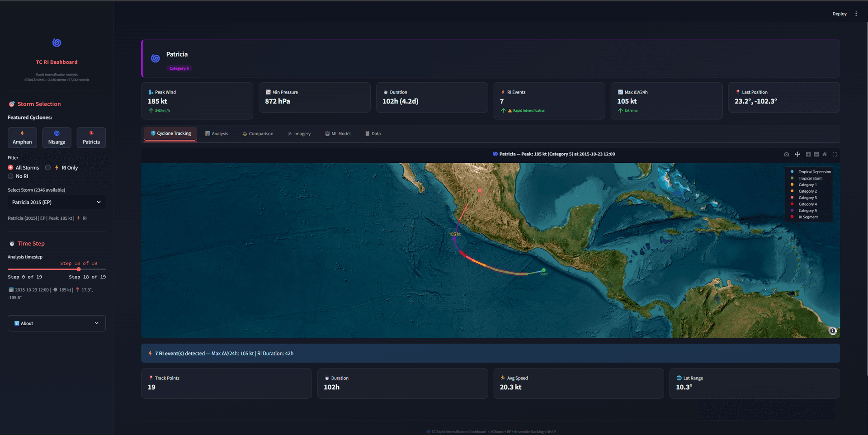The image size is (868, 435).
Task: Open the ML Model tab
Action: coord(338,133)
